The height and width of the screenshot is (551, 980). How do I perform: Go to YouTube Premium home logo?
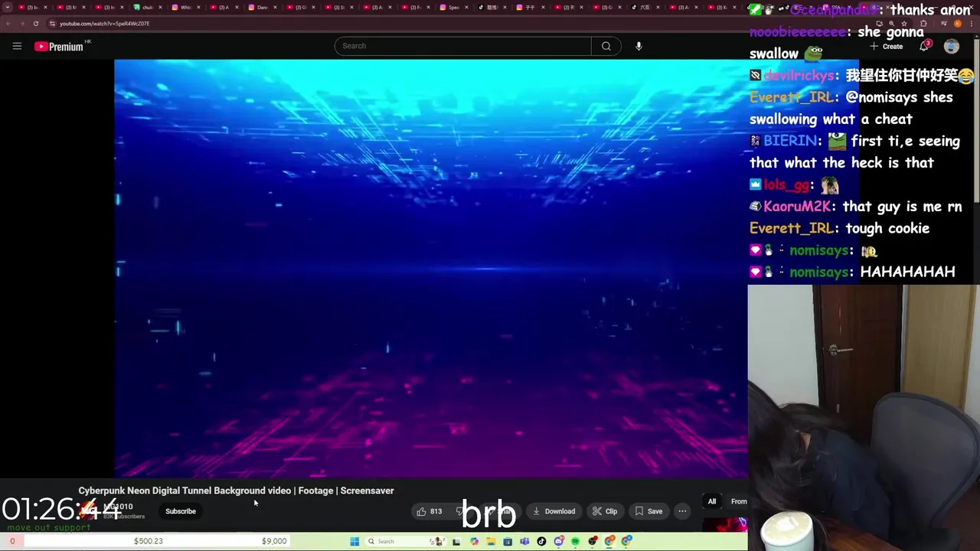click(59, 47)
